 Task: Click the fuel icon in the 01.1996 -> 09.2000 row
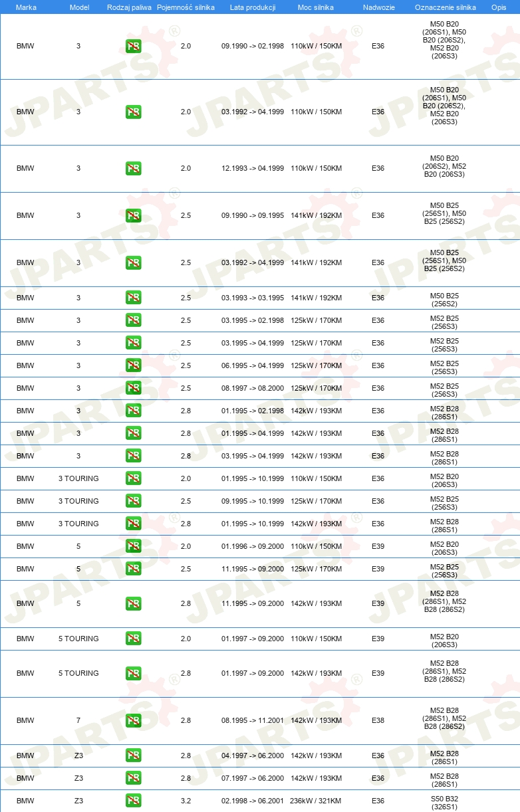133,546
